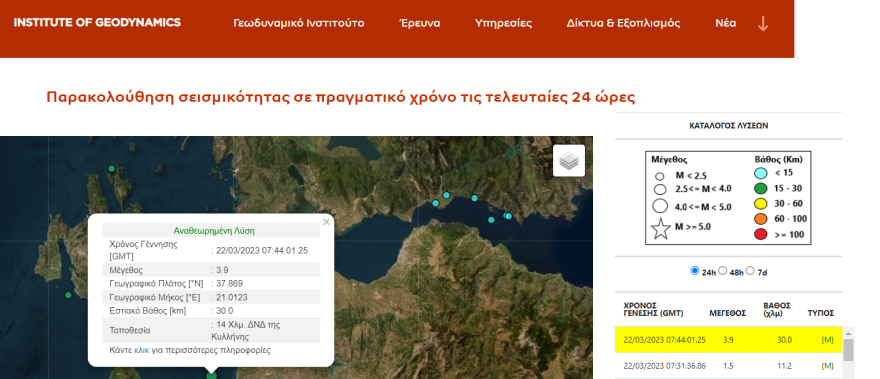Close the earthquake info popup
Screen dimensions: 880x379
click(326, 222)
